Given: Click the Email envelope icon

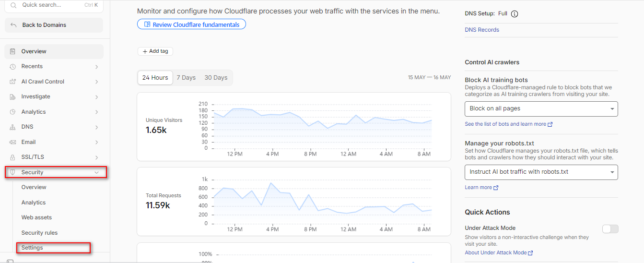Looking at the screenshot, I should pyautogui.click(x=12, y=142).
